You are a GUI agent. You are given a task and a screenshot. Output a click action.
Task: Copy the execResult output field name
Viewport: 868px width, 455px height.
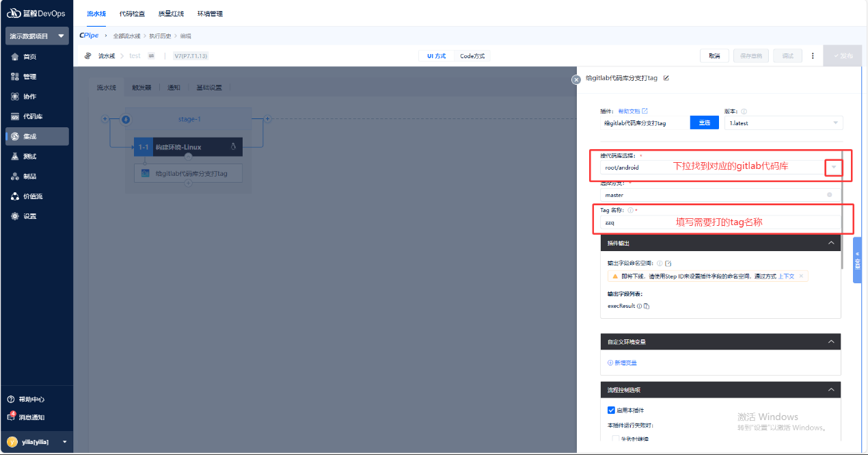[x=647, y=307]
